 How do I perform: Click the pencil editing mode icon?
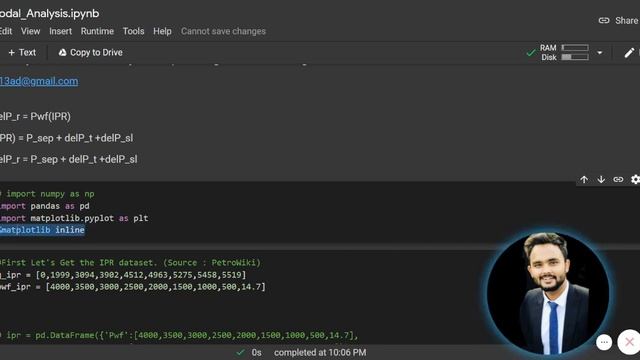point(629,53)
